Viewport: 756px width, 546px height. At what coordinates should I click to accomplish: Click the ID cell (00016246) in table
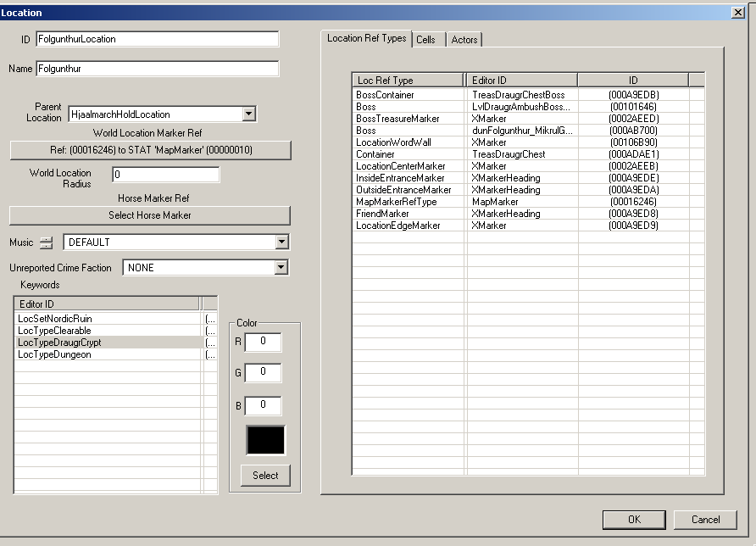(x=633, y=202)
